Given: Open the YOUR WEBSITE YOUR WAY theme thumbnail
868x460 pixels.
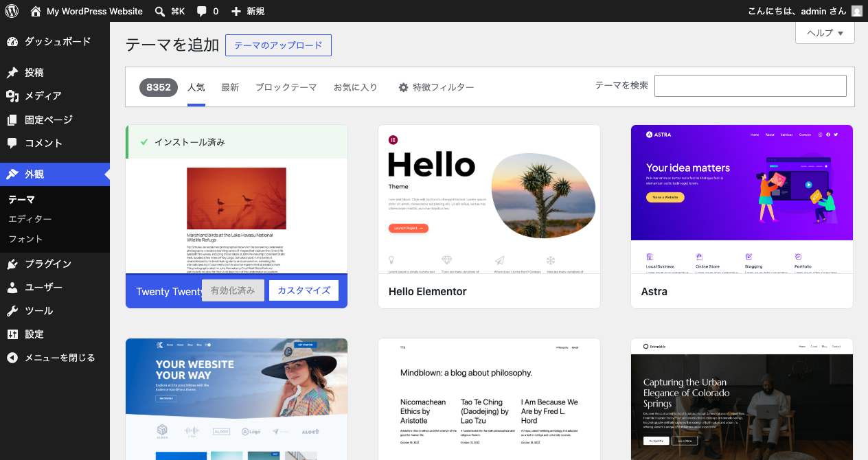Looking at the screenshot, I should (x=237, y=399).
